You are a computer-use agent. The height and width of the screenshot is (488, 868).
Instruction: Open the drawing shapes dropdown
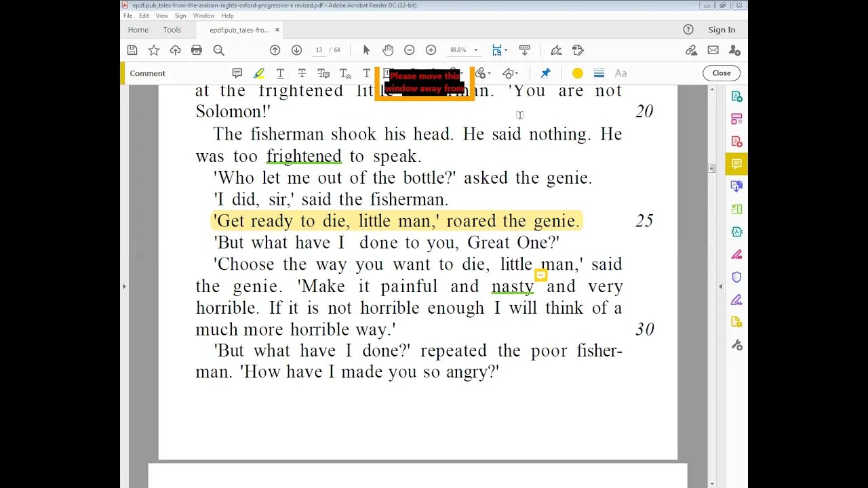(x=510, y=73)
